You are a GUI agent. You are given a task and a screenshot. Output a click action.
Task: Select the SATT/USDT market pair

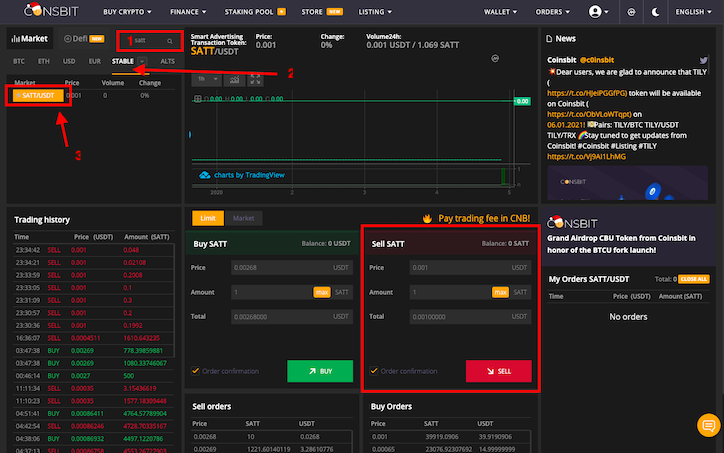click(x=38, y=96)
